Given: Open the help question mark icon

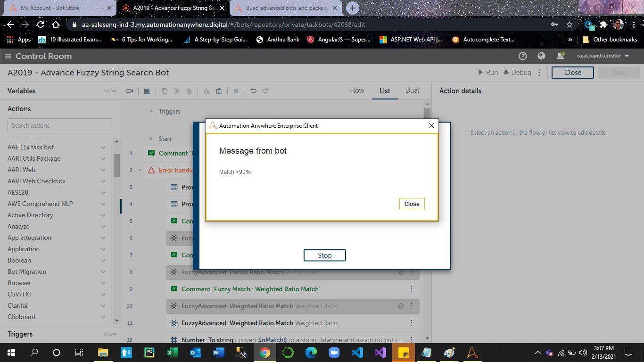Looking at the screenshot, I should click(x=522, y=56).
